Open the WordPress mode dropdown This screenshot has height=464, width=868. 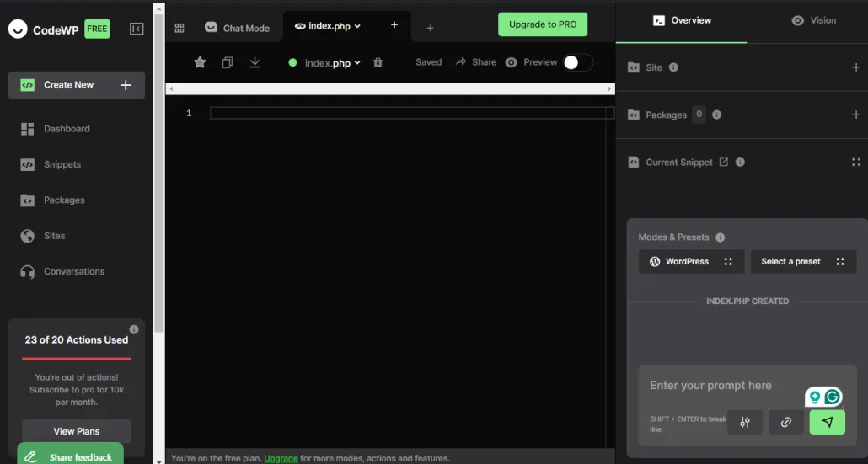pos(691,262)
